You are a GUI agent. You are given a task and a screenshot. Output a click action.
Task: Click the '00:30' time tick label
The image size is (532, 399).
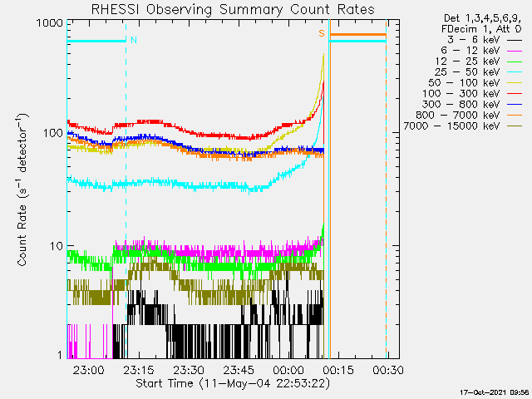(388, 370)
